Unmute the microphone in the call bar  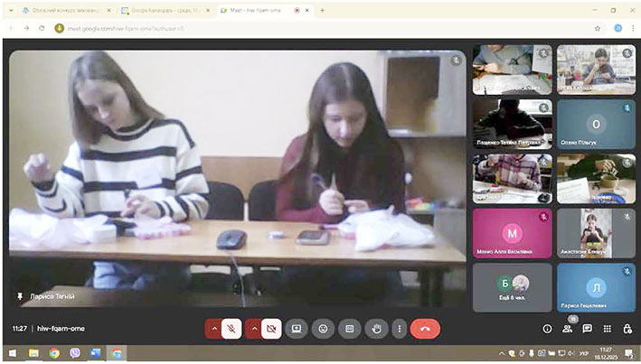click(231, 329)
